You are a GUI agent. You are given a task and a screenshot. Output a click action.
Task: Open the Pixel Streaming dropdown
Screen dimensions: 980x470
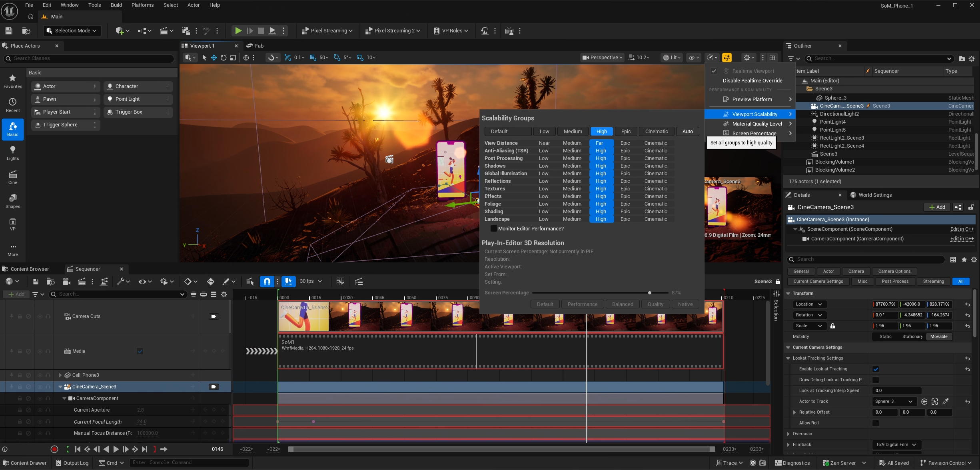[x=327, y=31]
